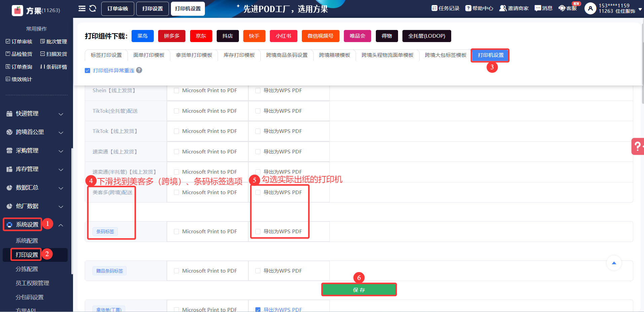
Task: Download 全托管(LODOP) print component
Action: click(427, 36)
